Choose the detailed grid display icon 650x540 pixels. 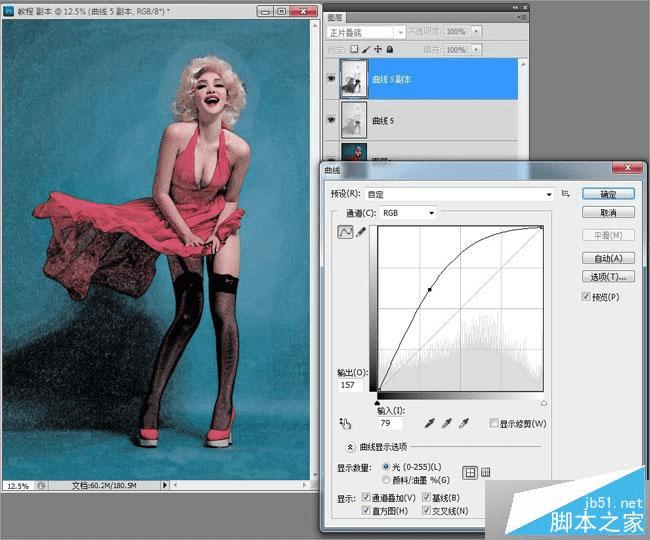(485, 472)
